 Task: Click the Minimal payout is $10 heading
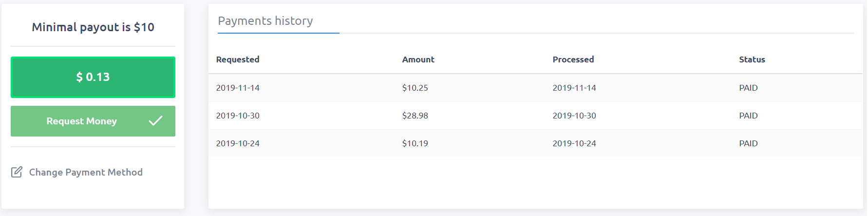pyautogui.click(x=93, y=27)
